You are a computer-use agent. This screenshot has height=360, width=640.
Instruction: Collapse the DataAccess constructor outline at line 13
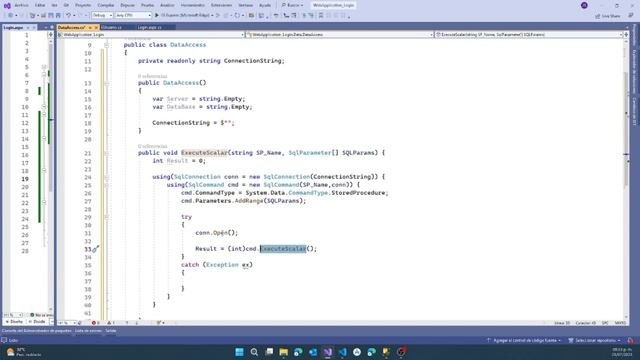coord(107,83)
